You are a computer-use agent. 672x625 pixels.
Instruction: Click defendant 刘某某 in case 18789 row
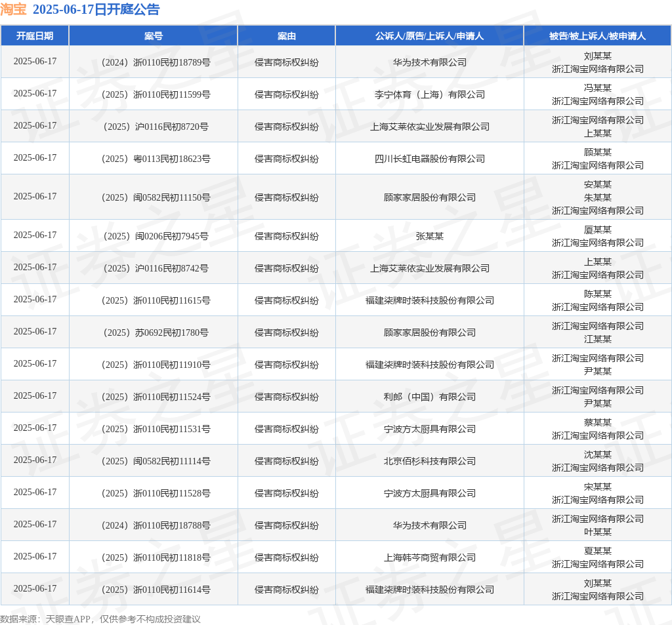(x=597, y=56)
